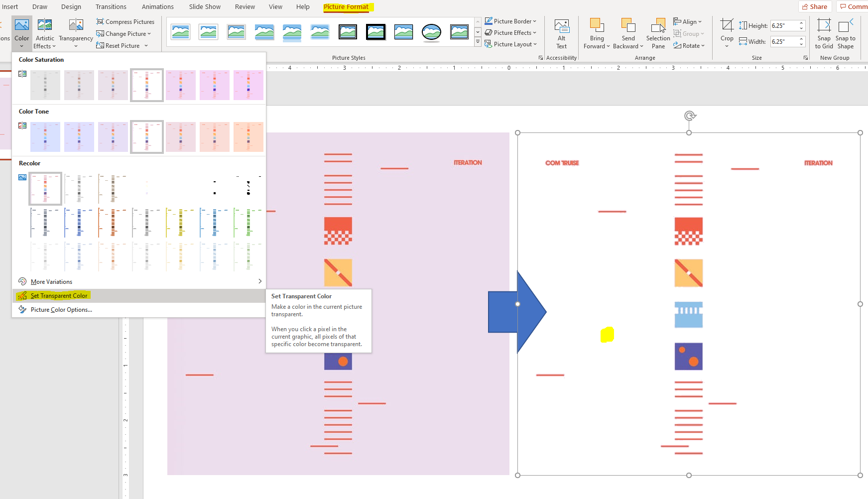Switch to the Transitions tab
Screen dimensions: 868x499
pyautogui.click(x=111, y=6)
